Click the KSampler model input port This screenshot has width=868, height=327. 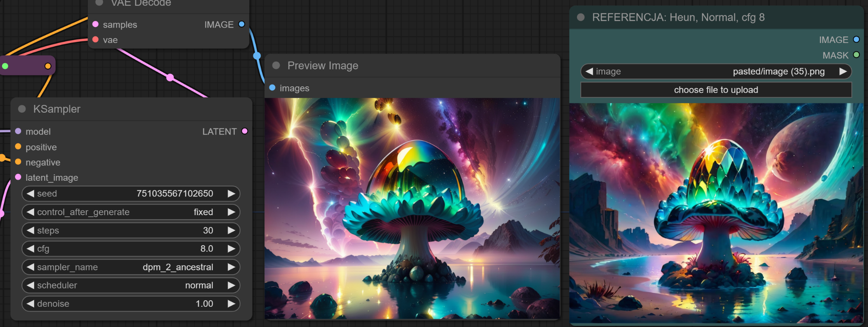[x=18, y=131]
